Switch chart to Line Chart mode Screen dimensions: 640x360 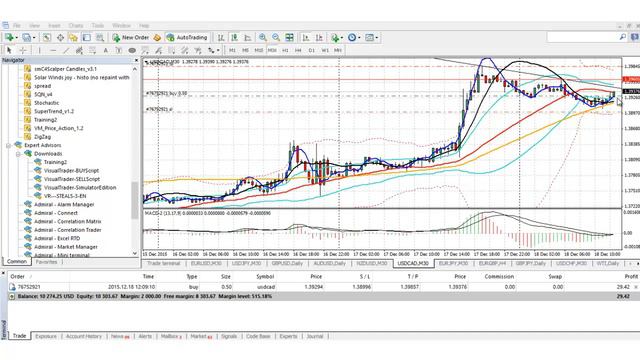[248, 38]
